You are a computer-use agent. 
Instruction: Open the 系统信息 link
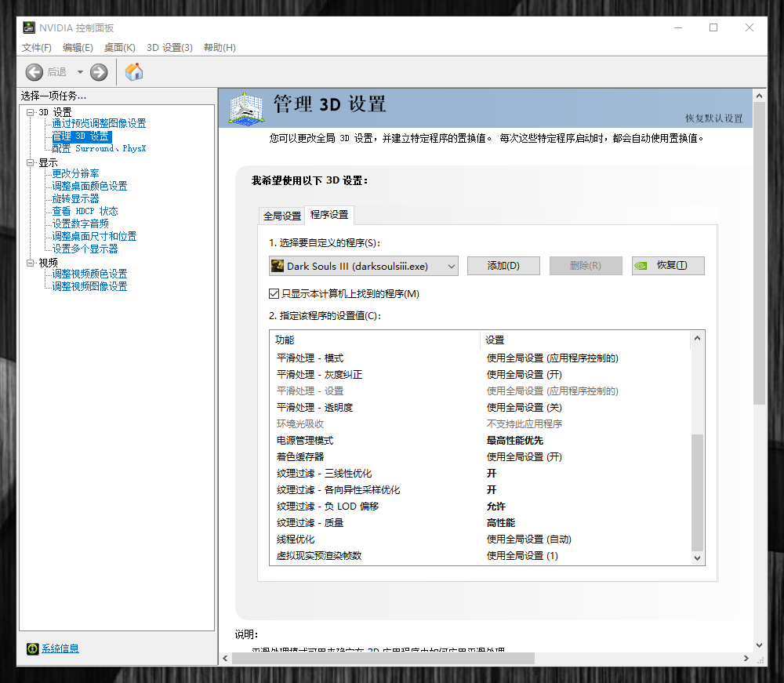[60, 648]
